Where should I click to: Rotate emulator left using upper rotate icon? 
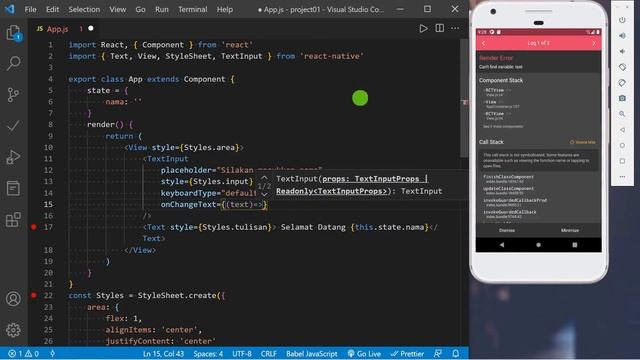pyautogui.click(x=622, y=67)
